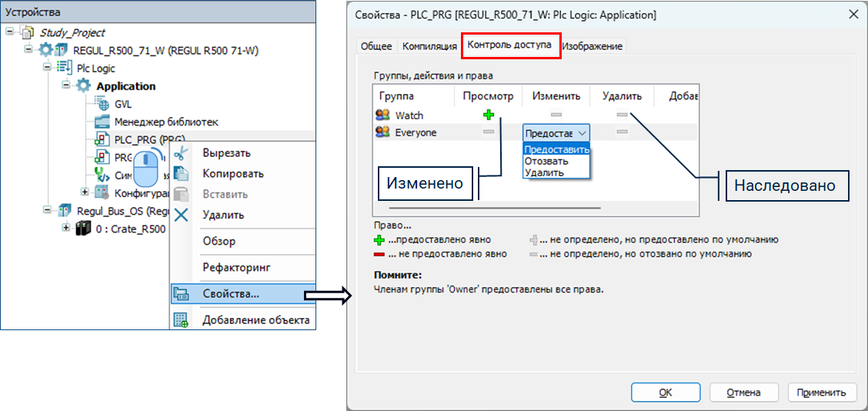868x411 pixels.
Task: Collapse the Application tree node
Action: click(66, 86)
